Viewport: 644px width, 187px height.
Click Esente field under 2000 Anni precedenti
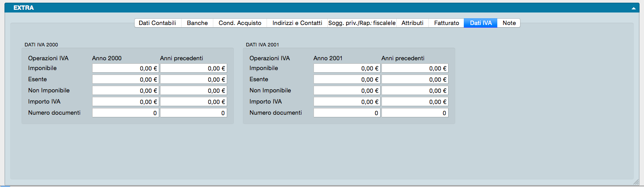click(193, 79)
